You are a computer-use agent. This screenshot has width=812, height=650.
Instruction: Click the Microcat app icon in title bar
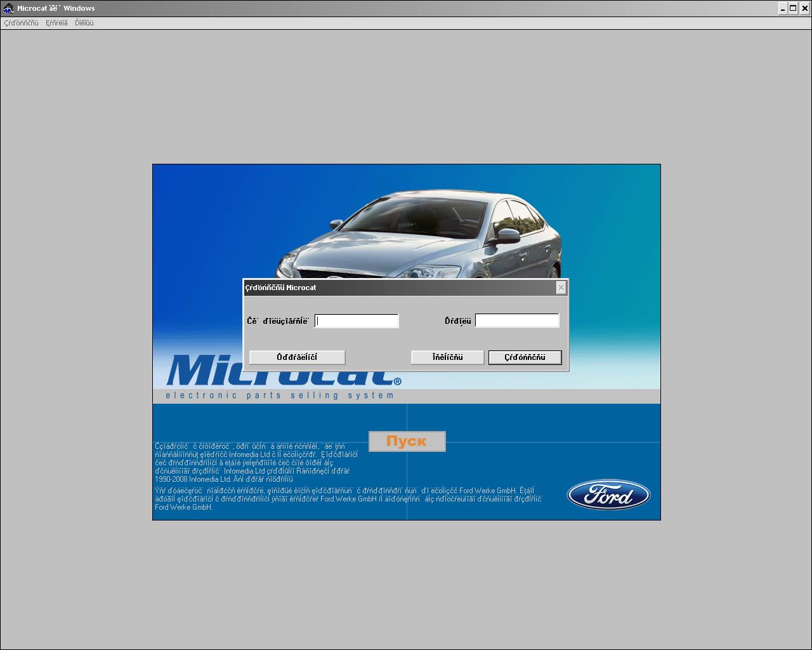point(9,8)
